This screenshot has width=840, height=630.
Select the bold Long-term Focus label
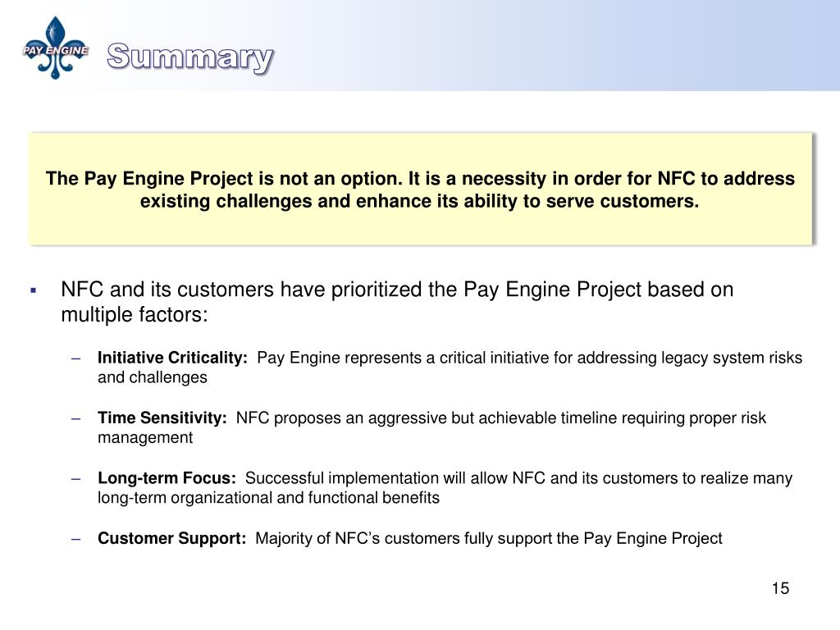pyautogui.click(x=167, y=478)
